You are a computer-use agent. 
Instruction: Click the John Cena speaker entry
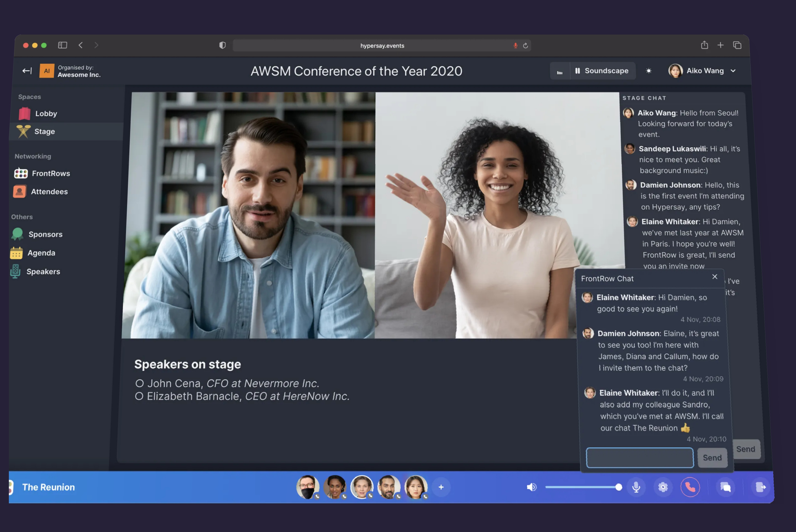point(227,383)
